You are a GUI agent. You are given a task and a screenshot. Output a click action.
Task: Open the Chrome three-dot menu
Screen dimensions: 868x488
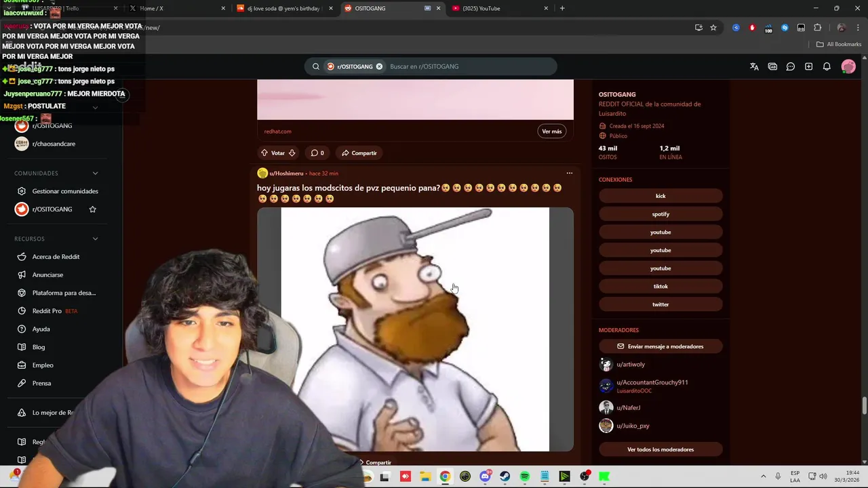point(857,28)
